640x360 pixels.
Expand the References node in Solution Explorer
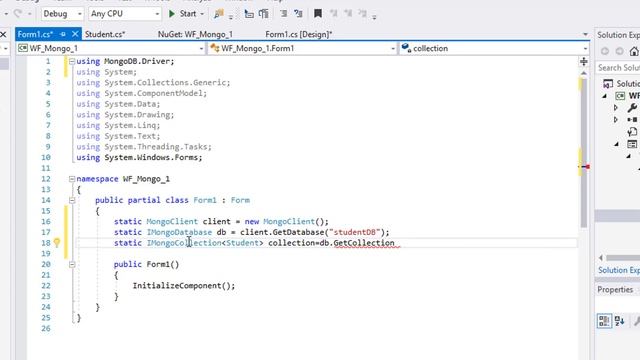[x=616, y=120]
